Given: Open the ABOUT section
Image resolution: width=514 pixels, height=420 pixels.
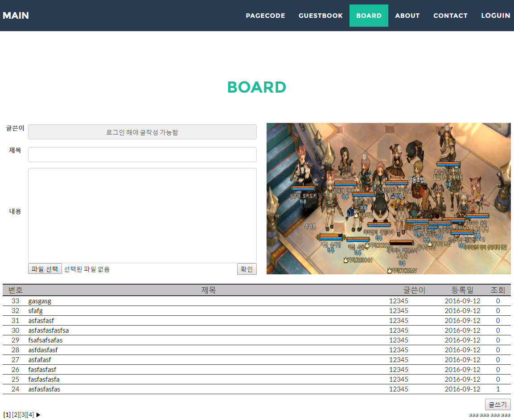Looking at the screenshot, I should [407, 16].
